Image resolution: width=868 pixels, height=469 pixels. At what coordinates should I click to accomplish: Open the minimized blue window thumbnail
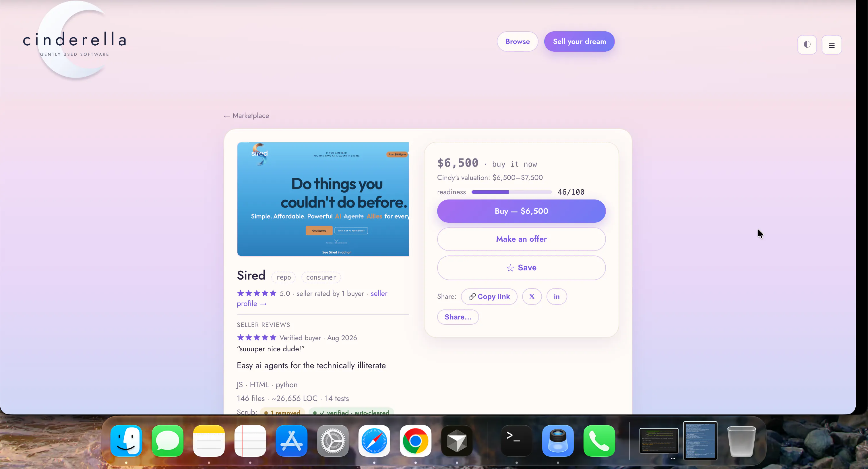[x=700, y=441]
